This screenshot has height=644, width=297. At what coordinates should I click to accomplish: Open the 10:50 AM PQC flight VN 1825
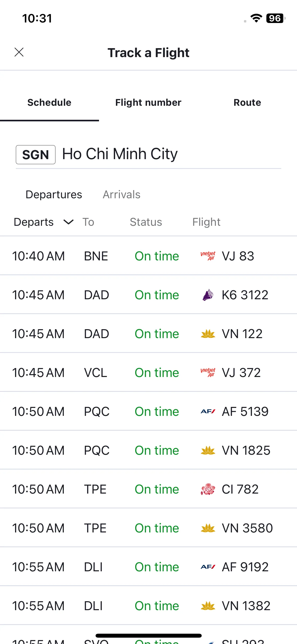(x=148, y=450)
